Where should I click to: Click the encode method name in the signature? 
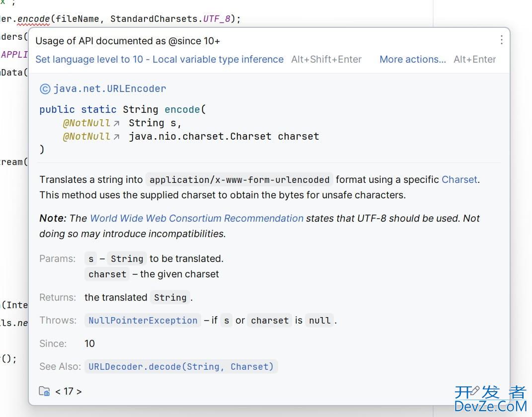[x=182, y=109]
